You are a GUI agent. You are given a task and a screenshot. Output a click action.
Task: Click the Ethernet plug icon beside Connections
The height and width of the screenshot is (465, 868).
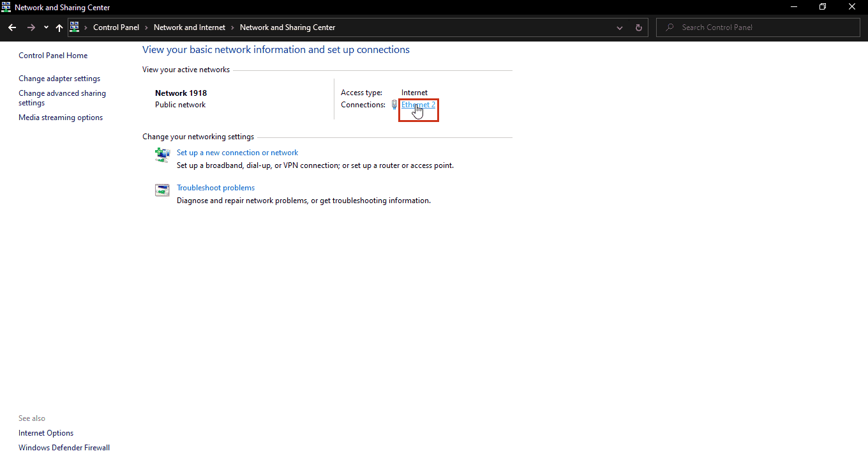point(394,105)
